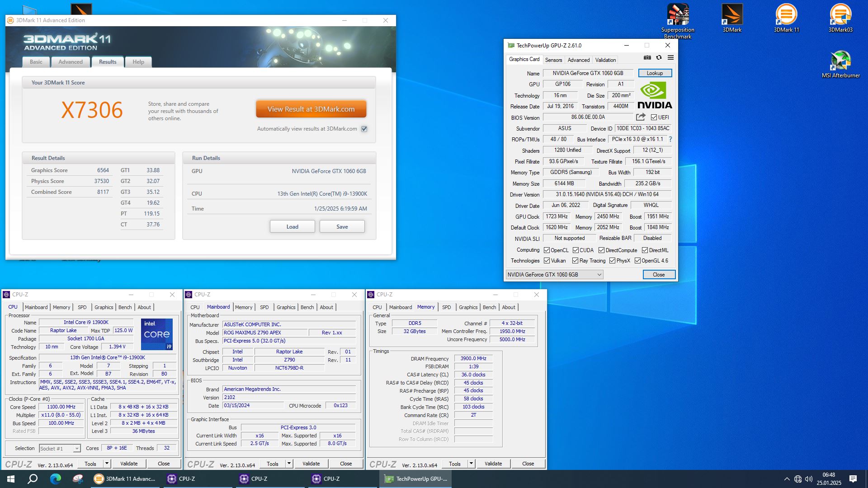Open the Help tab in 3DMark 11
This screenshot has width=868, height=488.
pyautogui.click(x=138, y=62)
